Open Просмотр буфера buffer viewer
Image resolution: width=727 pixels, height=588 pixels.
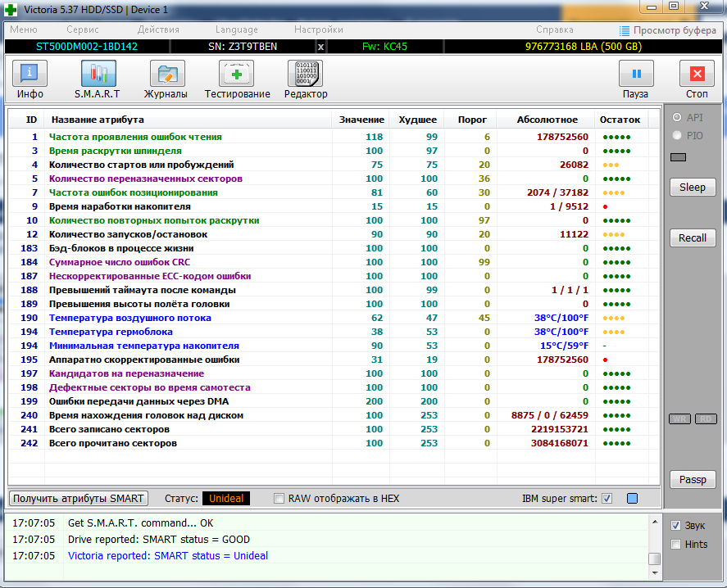tap(668, 30)
